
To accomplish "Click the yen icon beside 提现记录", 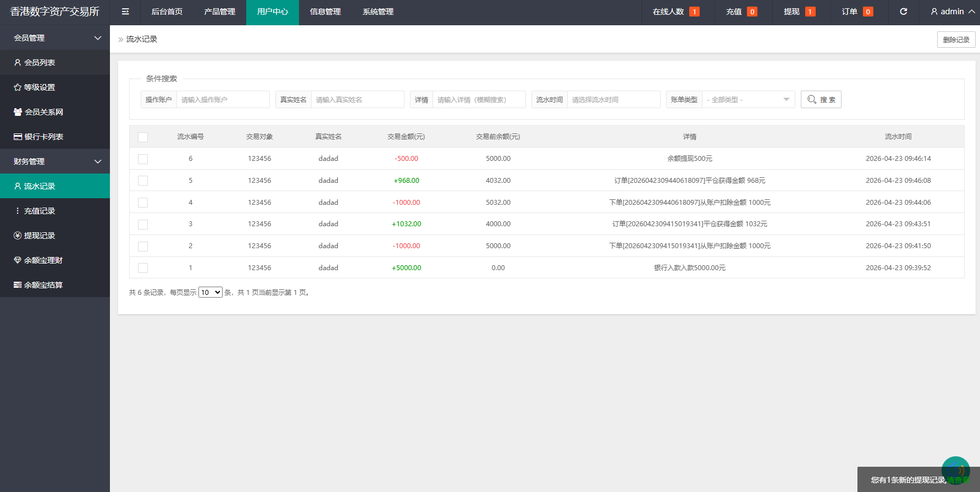I will point(18,236).
